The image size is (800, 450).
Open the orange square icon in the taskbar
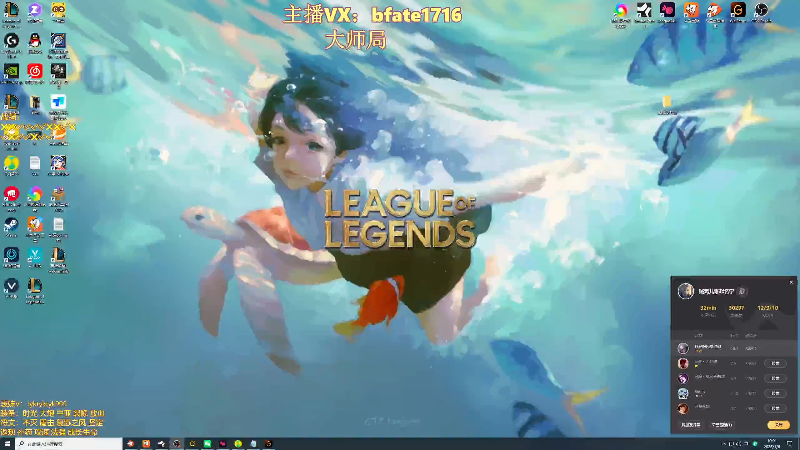coord(146,444)
